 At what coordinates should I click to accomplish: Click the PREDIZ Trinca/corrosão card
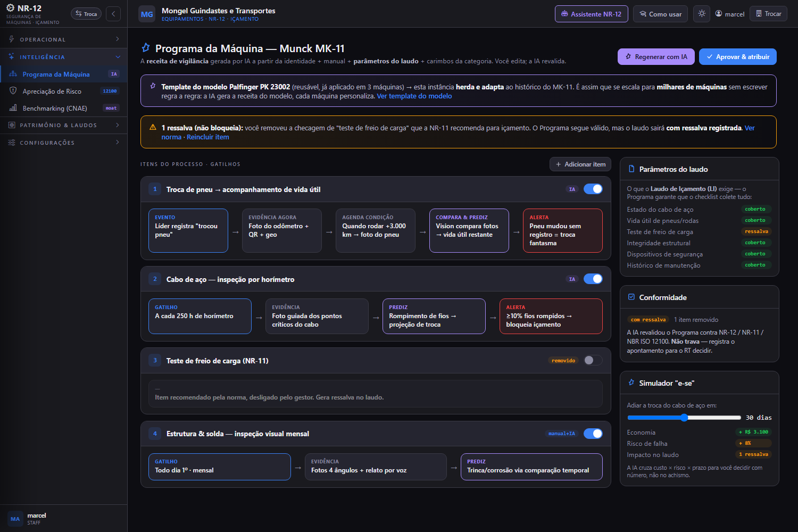pos(531,467)
